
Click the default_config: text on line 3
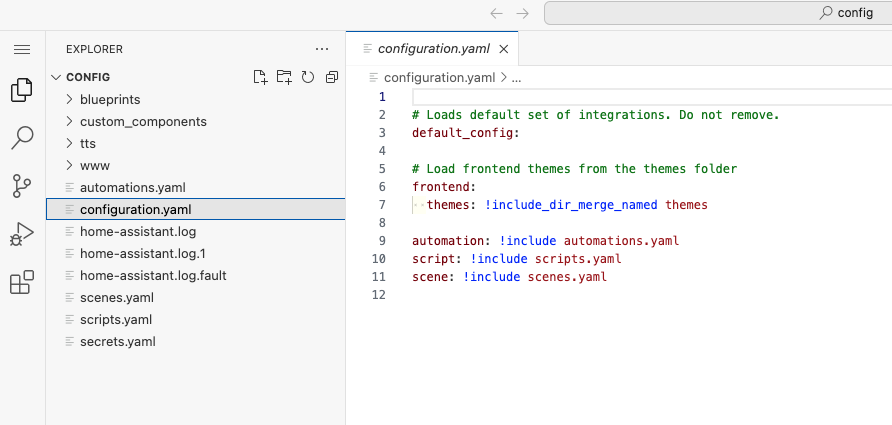pyautogui.click(x=466, y=133)
